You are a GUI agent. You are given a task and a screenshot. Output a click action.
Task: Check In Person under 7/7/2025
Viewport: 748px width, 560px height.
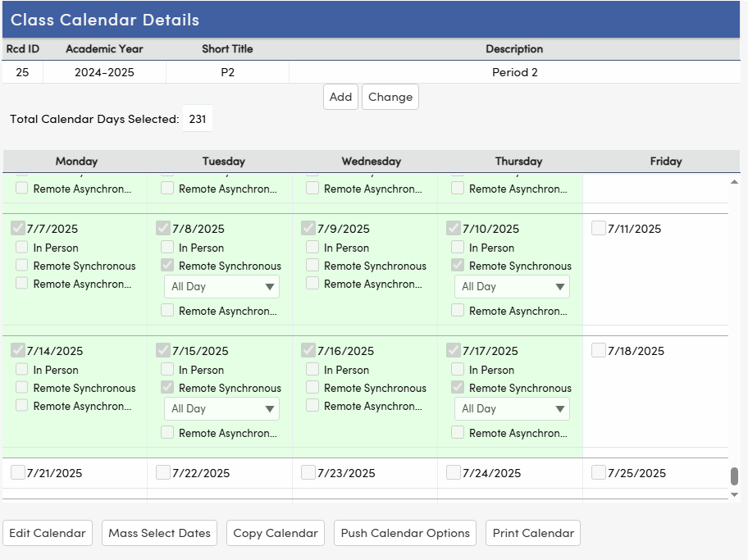click(22, 247)
